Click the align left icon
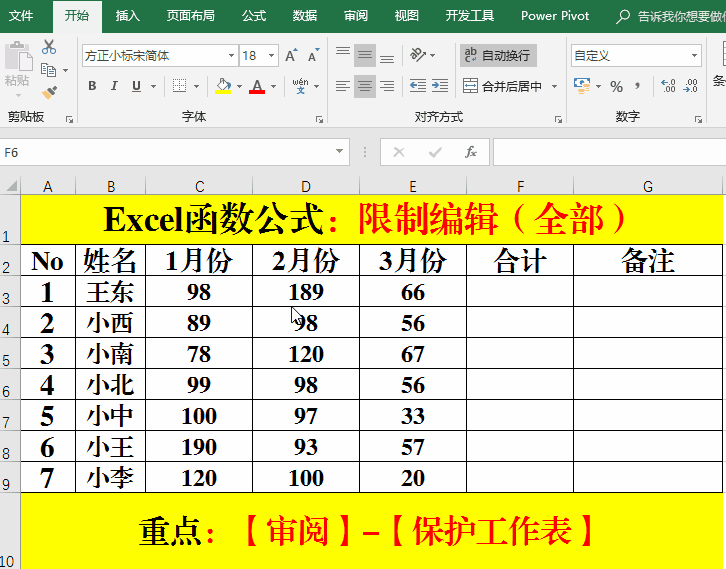The height and width of the screenshot is (569, 726). tap(343, 86)
